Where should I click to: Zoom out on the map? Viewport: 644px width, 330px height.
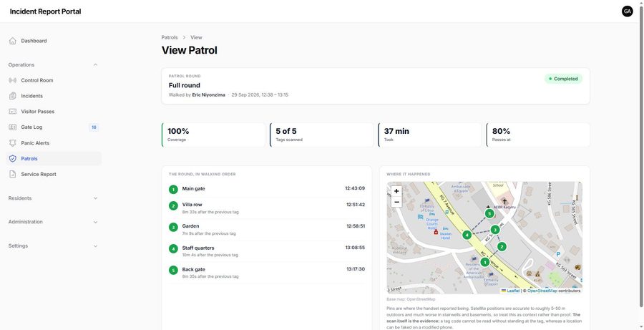(x=396, y=202)
